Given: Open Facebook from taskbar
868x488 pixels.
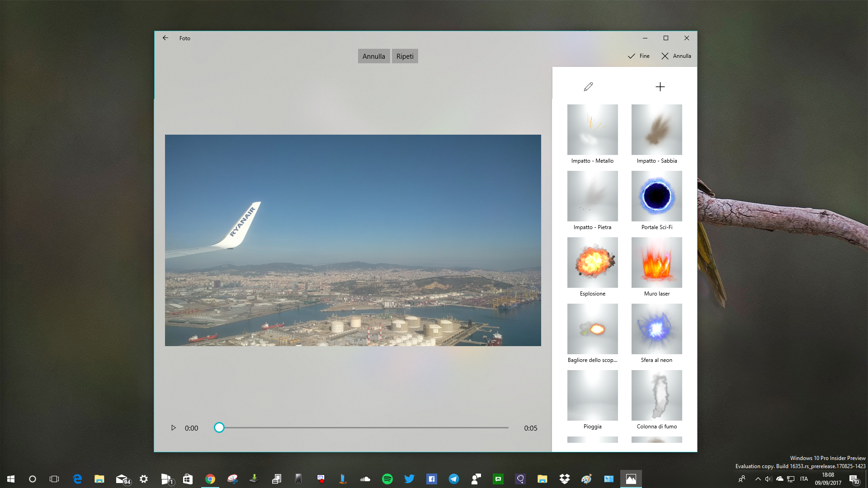Looking at the screenshot, I should [432, 479].
